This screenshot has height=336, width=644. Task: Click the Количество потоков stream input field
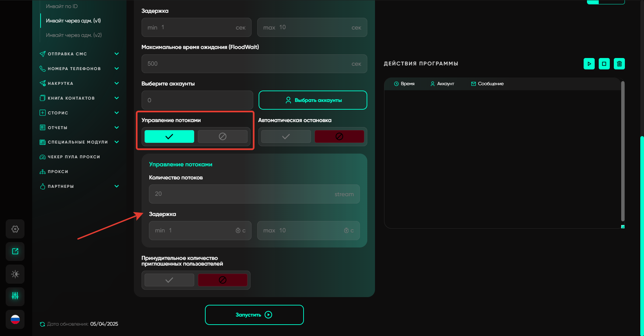pos(254,194)
